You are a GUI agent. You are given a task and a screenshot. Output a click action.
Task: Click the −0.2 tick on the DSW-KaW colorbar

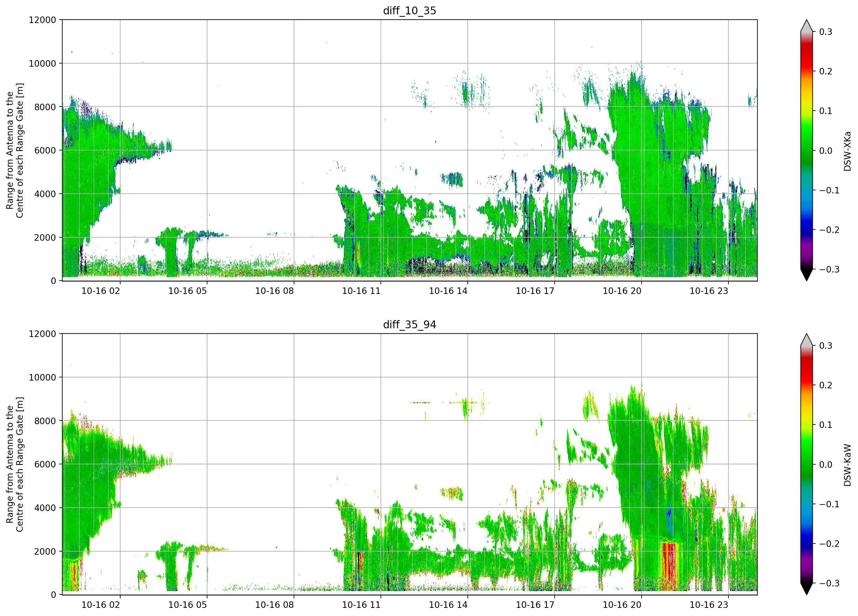829,544
